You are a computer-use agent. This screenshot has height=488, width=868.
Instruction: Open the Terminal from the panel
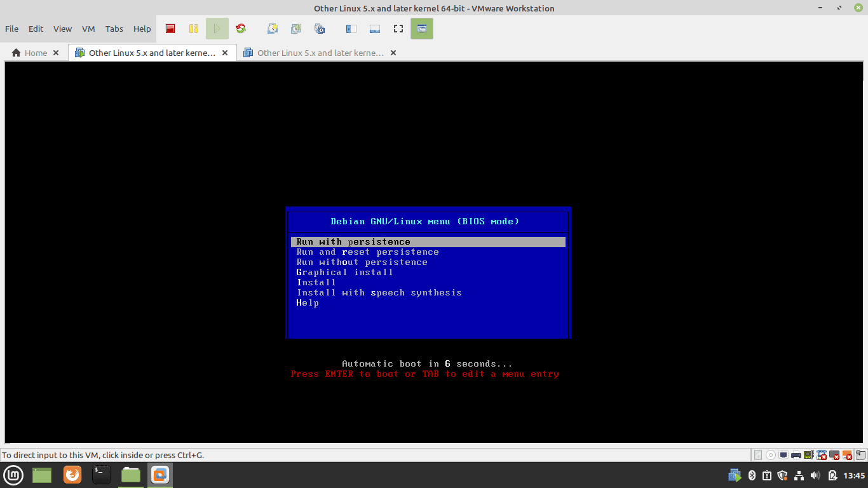[102, 475]
